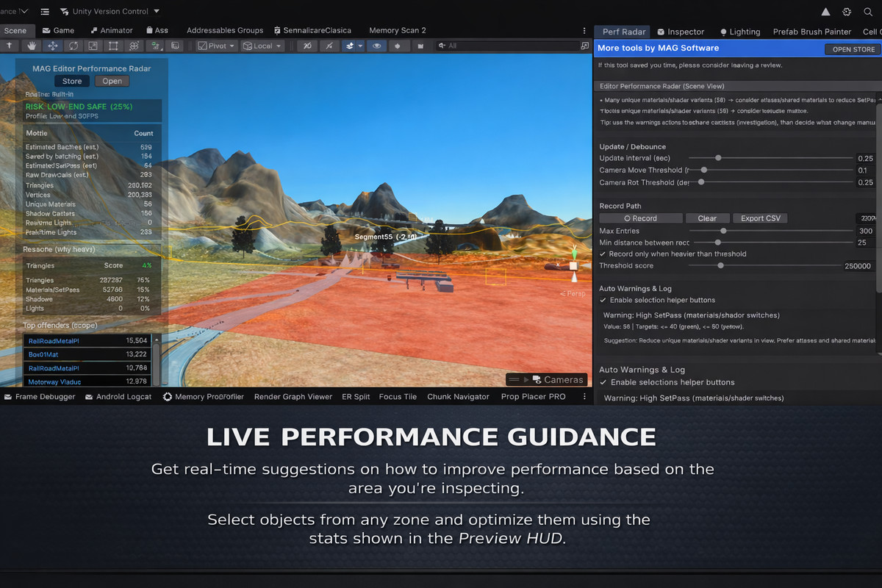Click the Unity Version Control icon
The height and width of the screenshot is (588, 882).
click(65, 12)
